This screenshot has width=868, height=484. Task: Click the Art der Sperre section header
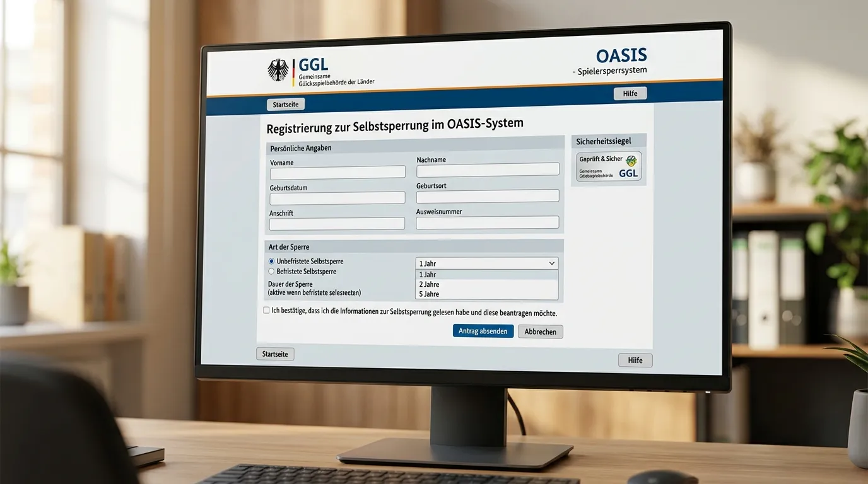click(x=289, y=247)
